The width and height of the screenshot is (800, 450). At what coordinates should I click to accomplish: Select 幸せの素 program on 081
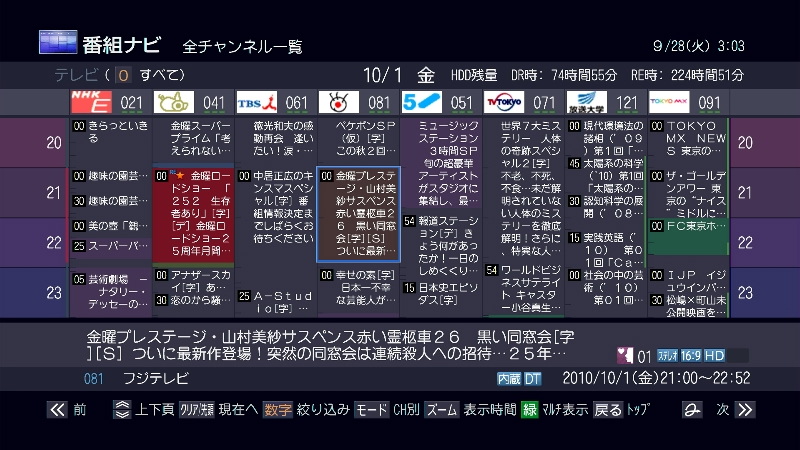tap(359, 288)
